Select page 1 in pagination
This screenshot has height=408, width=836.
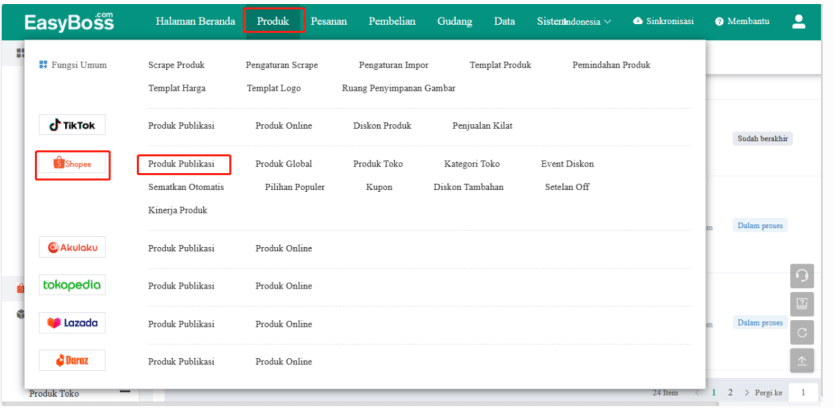714,393
